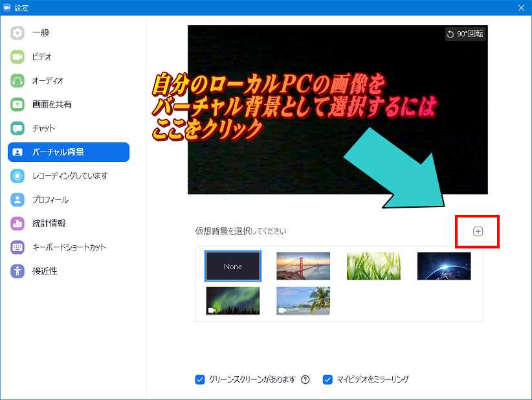
Task: Click the Statistics (統計情報) chart icon
Action: [x=17, y=223]
